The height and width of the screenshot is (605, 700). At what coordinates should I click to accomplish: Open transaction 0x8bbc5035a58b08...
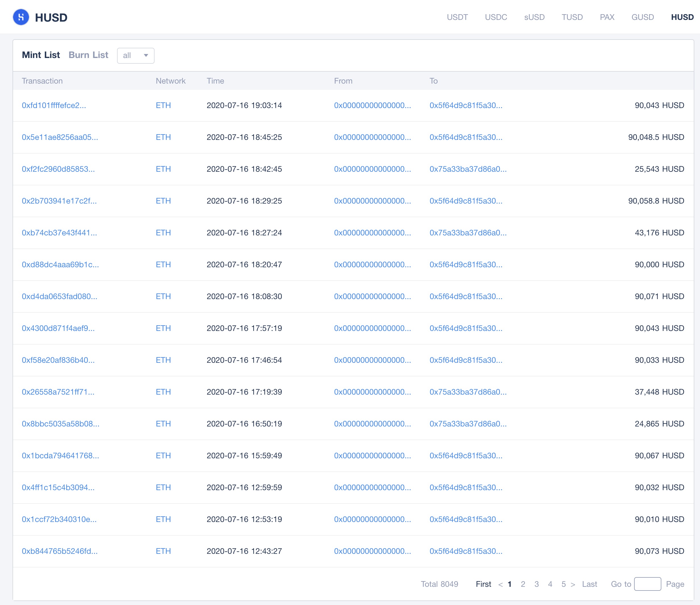(x=61, y=424)
